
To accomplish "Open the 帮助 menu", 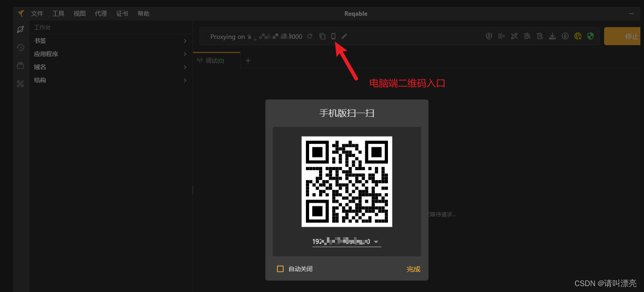I will click(x=144, y=14).
